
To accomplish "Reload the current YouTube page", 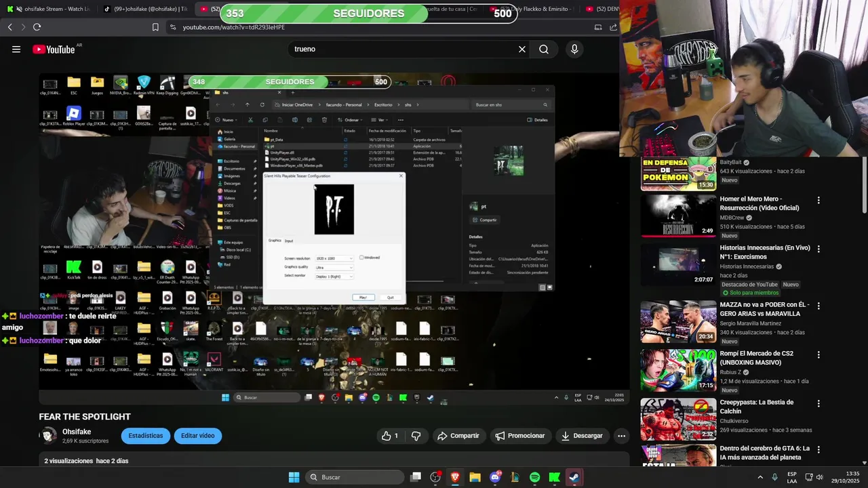I will click(37, 27).
